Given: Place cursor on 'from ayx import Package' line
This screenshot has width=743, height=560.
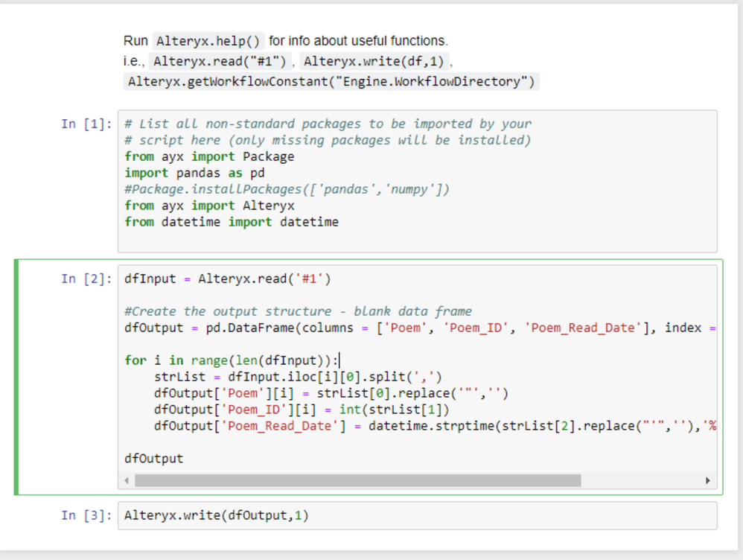Looking at the screenshot, I should [209, 156].
